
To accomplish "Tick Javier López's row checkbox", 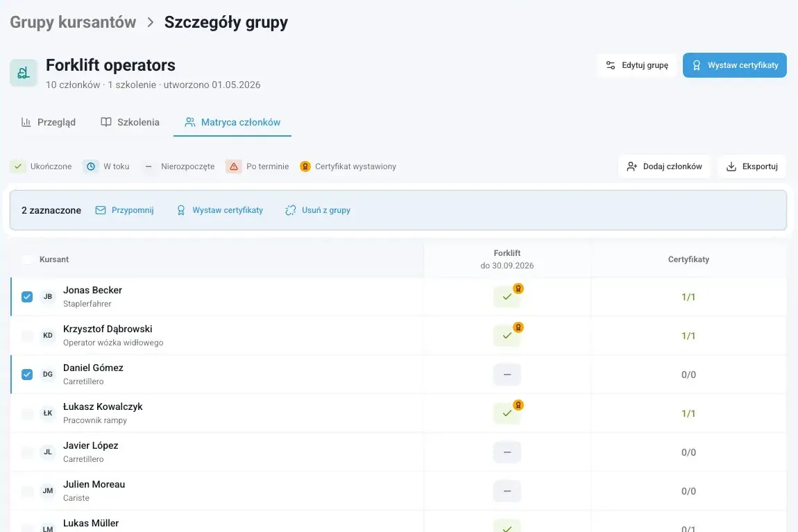I will click(27, 452).
